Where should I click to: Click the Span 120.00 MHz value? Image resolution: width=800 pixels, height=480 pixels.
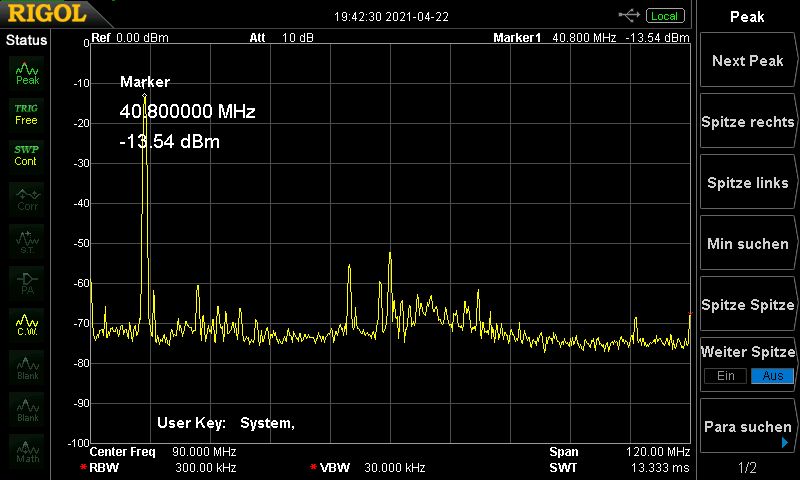point(658,452)
